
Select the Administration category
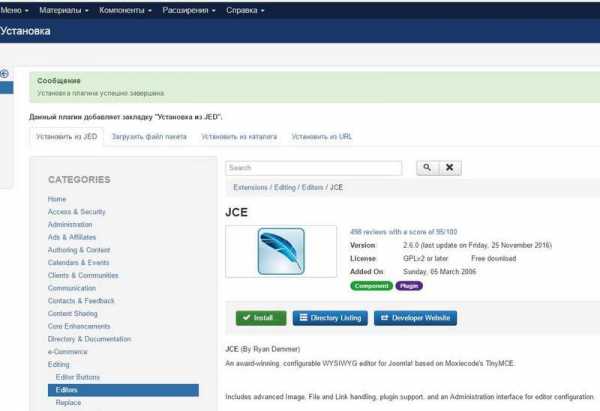point(70,224)
